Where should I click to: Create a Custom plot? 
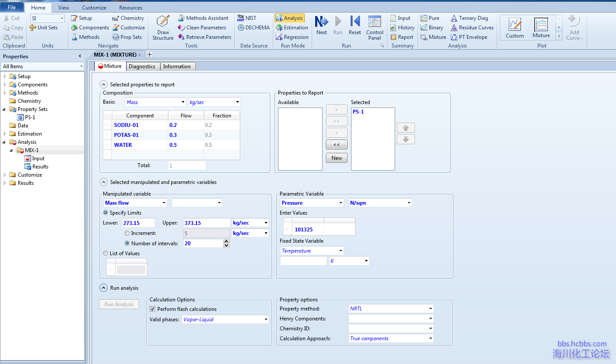click(x=515, y=28)
